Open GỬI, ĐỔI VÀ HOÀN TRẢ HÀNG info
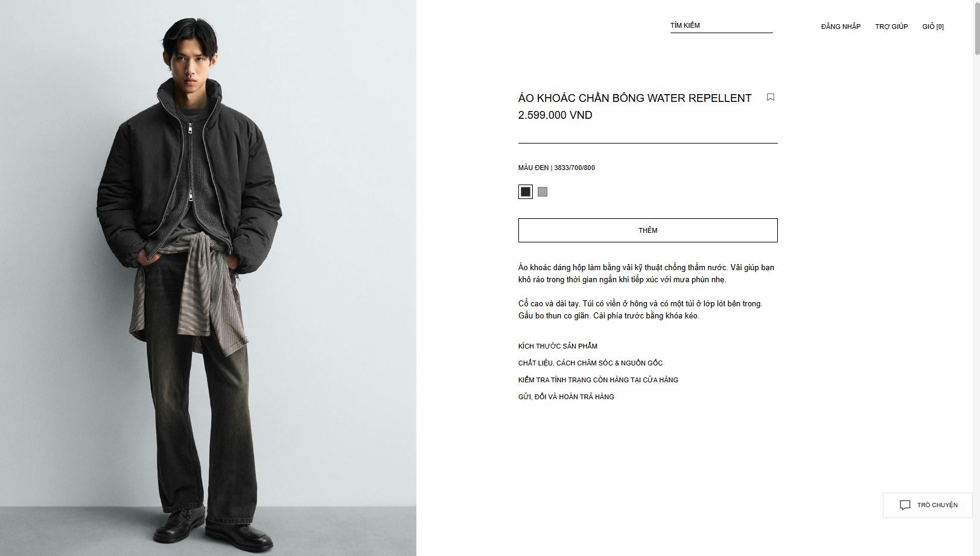 (566, 397)
